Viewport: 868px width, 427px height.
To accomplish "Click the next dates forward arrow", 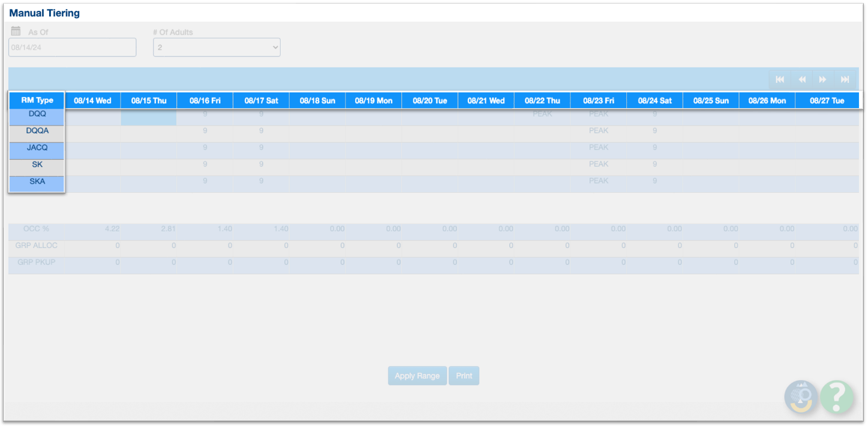I will click(823, 79).
